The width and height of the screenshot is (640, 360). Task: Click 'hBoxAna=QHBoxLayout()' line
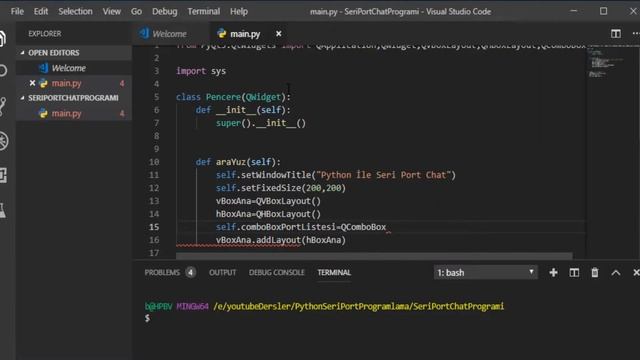pyautogui.click(x=268, y=214)
